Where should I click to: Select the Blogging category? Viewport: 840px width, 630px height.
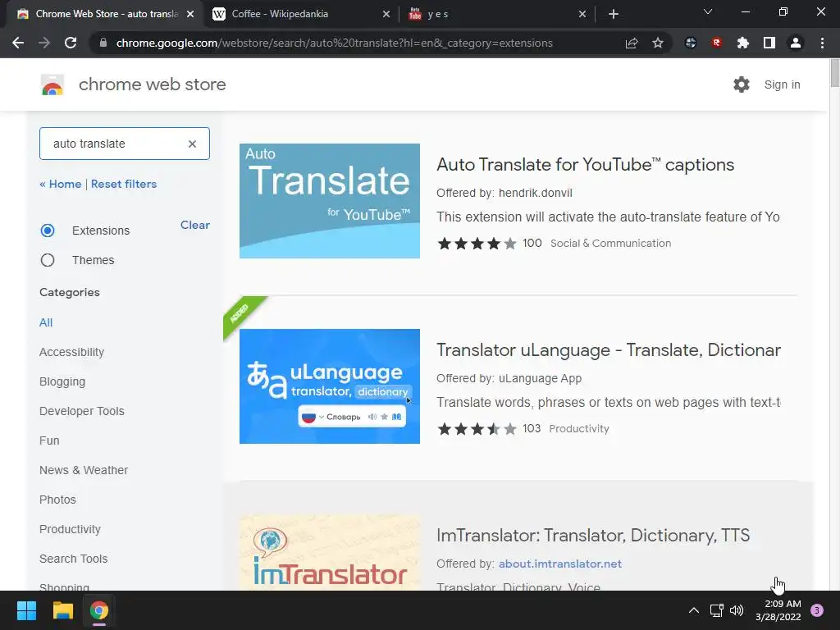(62, 381)
